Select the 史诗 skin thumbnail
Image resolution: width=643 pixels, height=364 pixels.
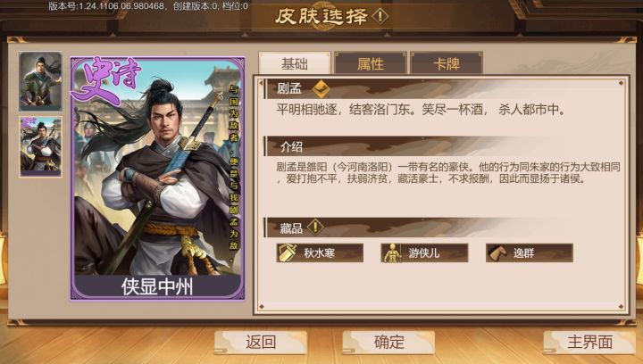click(40, 146)
